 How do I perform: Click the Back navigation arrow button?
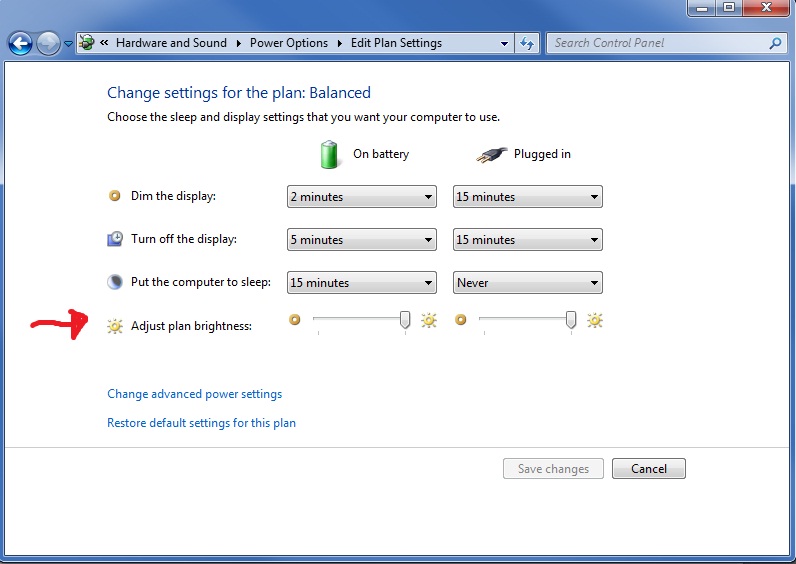tap(21, 44)
